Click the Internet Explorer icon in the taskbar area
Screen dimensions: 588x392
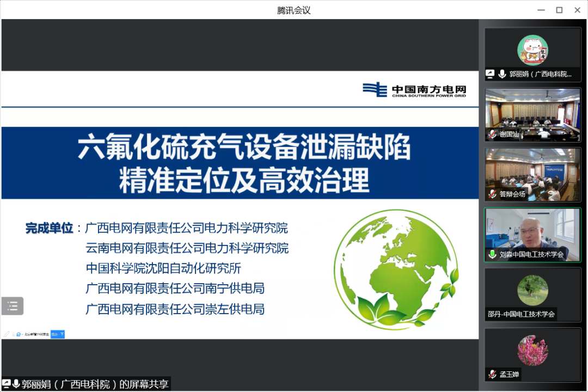click(x=18, y=334)
